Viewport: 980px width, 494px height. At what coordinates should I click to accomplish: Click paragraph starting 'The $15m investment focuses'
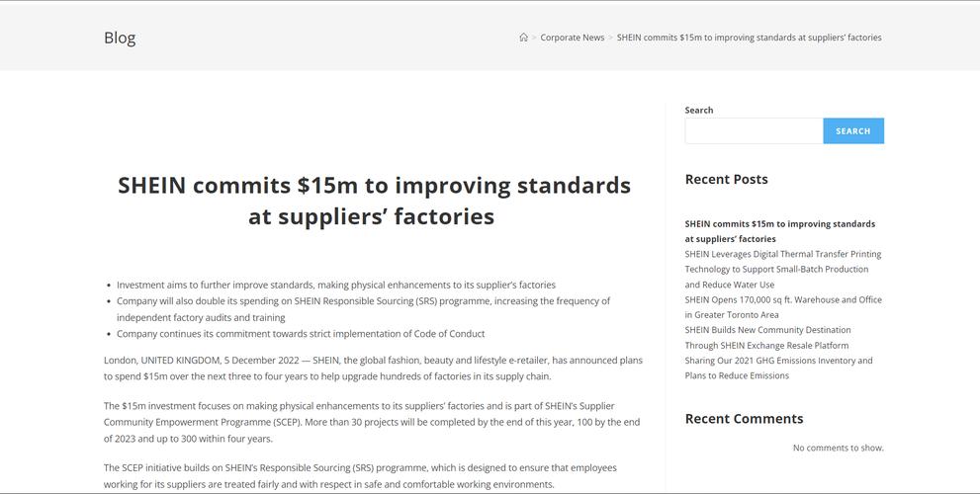click(372, 422)
